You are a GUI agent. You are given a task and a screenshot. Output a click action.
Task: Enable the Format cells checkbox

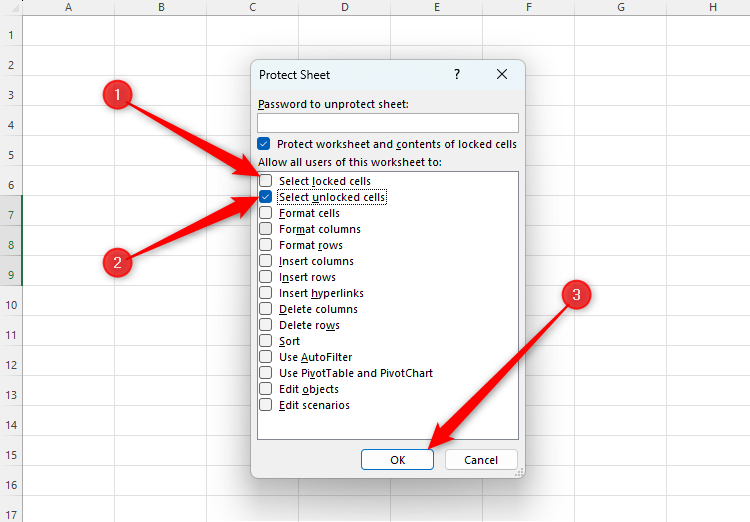(x=266, y=213)
